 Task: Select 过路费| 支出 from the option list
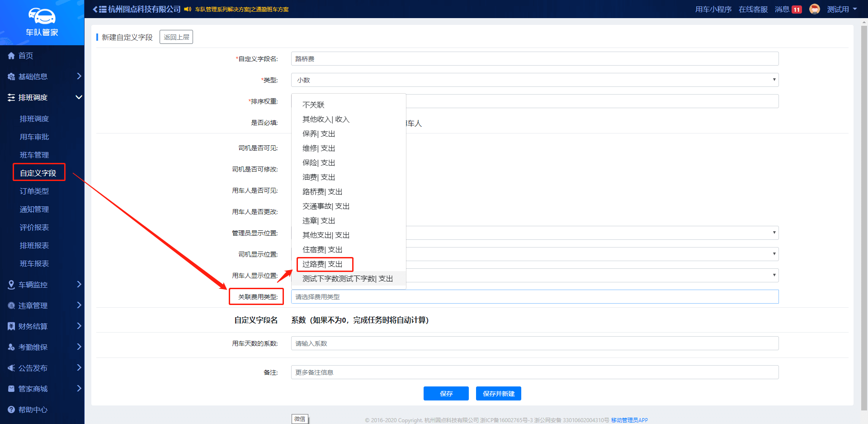coord(322,264)
